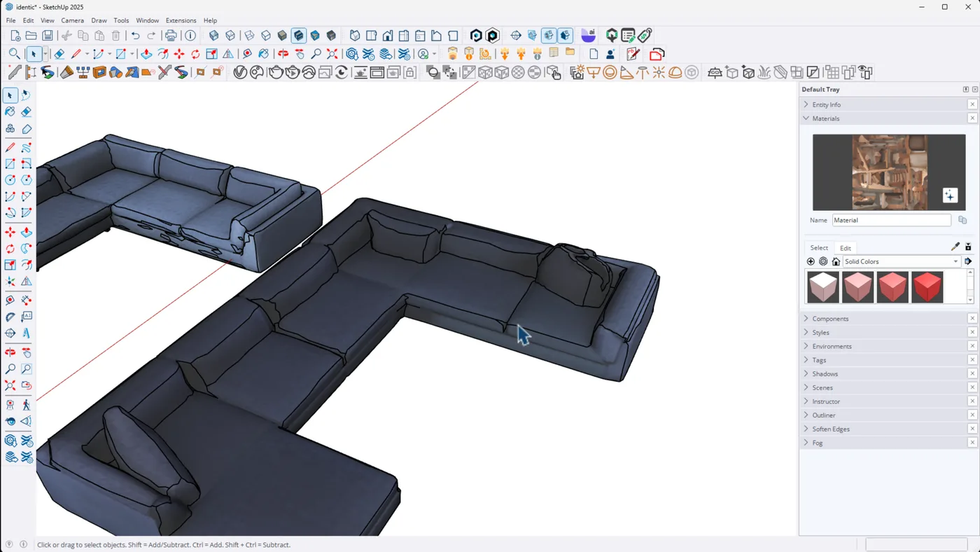980x552 pixels.
Task: Open the Solid Colors library dropdown
Action: pyautogui.click(x=955, y=261)
